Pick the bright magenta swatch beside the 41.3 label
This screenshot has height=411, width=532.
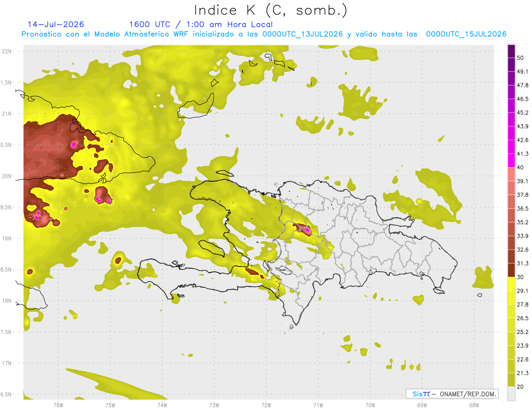point(512,160)
